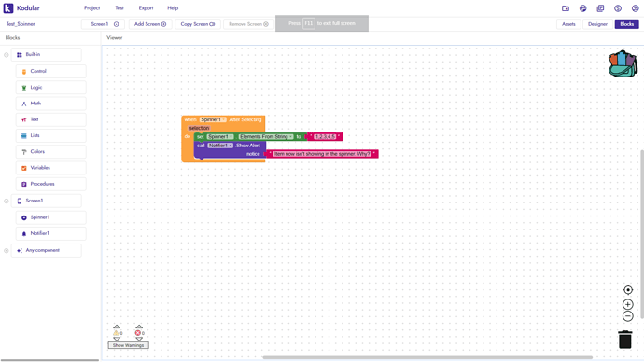Screen dimensions: 644x362
Task: Click the Kodular logo icon
Action: pyautogui.click(x=8, y=8)
